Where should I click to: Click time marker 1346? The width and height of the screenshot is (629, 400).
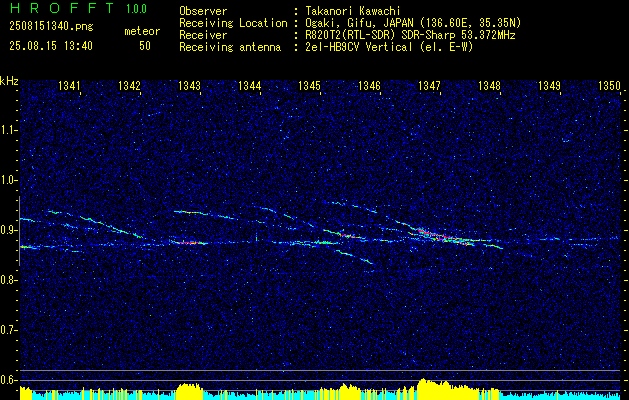point(369,85)
